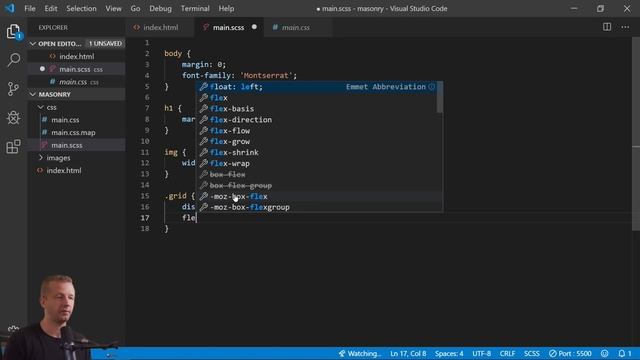Image resolution: width=640 pixels, height=360 pixels.
Task: Click the VS Code logo icon
Action: point(10,8)
